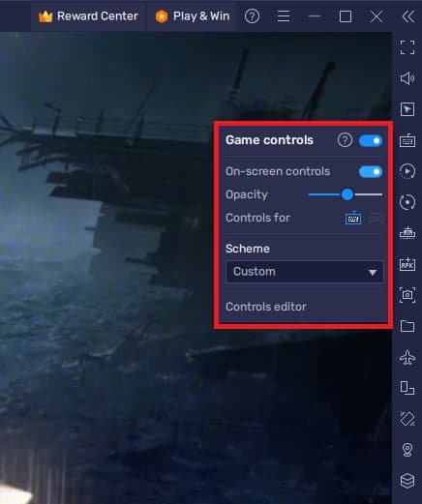Toggle the Game controls switch

coord(371,141)
